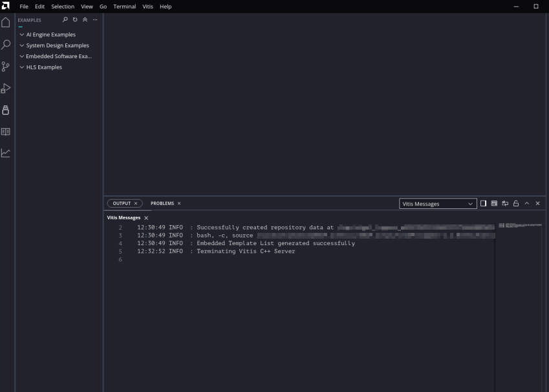Open the Examples view icon in activity bar
This screenshot has height=392, width=549.
click(x=6, y=109)
